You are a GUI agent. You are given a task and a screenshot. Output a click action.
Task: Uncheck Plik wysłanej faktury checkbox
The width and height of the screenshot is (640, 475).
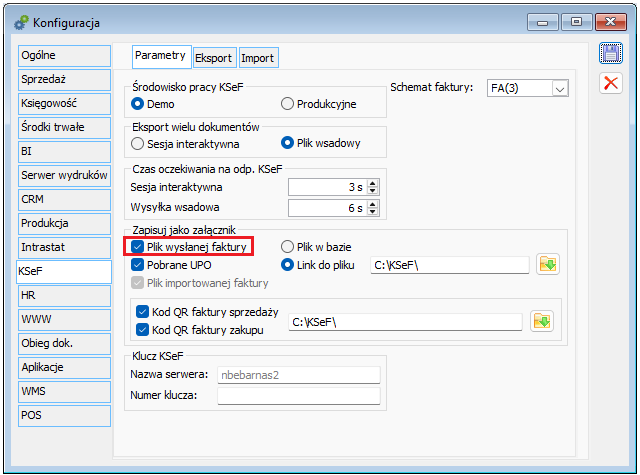point(139,246)
